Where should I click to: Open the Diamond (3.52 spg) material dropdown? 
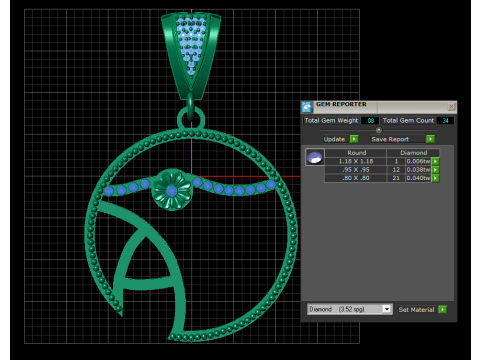386,309
